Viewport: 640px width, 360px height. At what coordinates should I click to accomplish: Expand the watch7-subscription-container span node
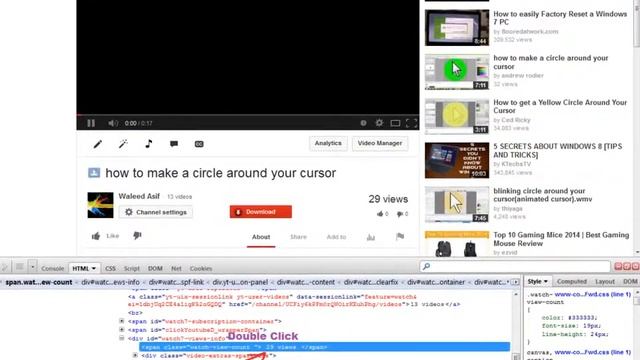(122, 321)
